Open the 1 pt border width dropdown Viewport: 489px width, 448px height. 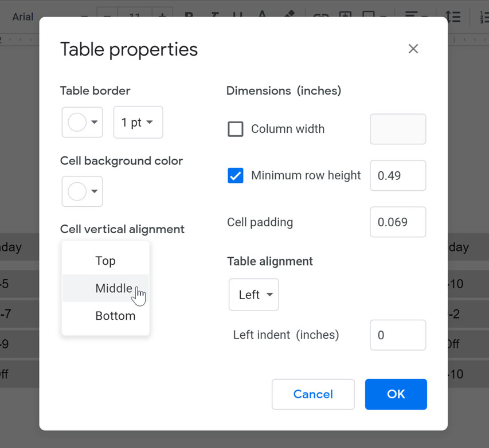(x=138, y=122)
